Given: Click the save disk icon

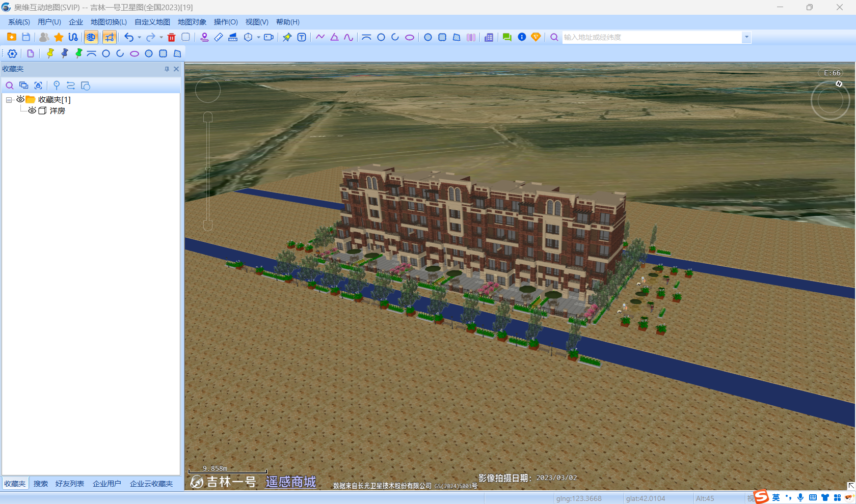Looking at the screenshot, I should (26, 37).
